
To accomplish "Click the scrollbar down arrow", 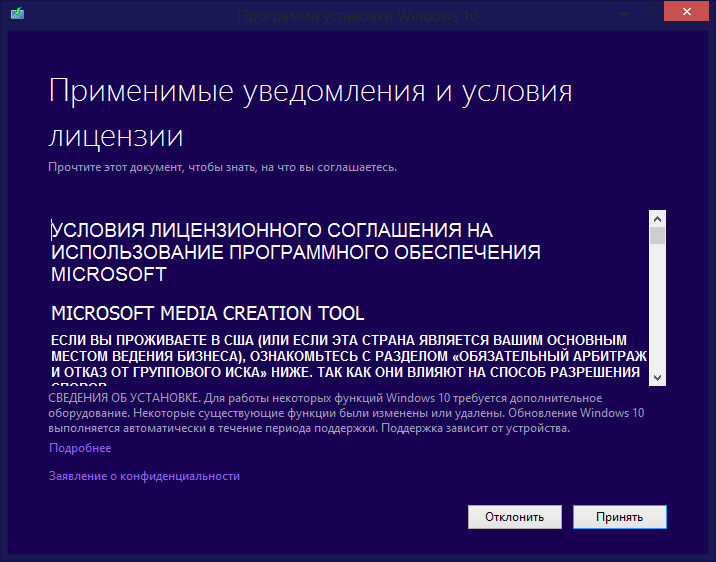I will coord(658,378).
